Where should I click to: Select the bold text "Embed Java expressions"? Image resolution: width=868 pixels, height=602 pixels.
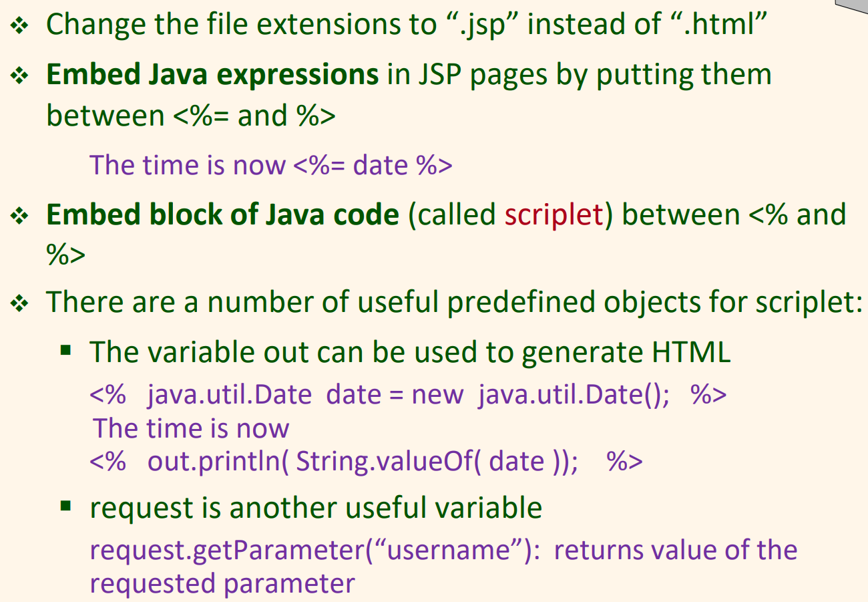pyautogui.click(x=212, y=75)
